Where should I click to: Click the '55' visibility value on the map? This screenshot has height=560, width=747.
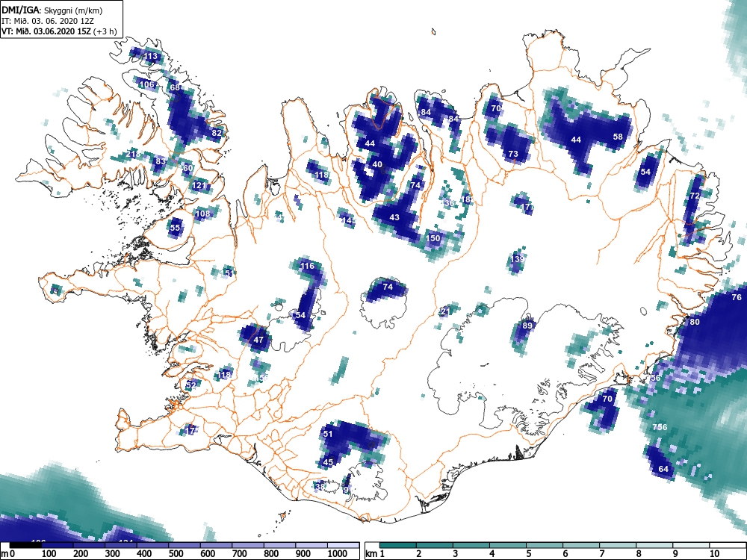[176, 228]
